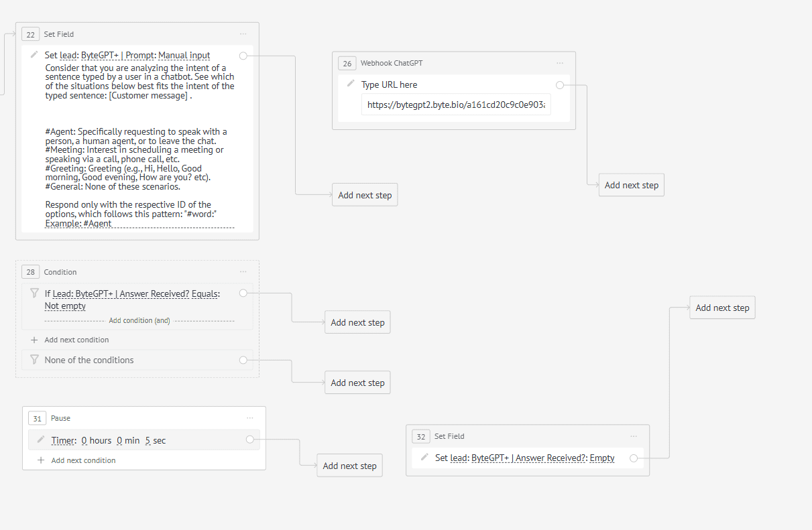Change the Not empty condition value

coord(66,306)
